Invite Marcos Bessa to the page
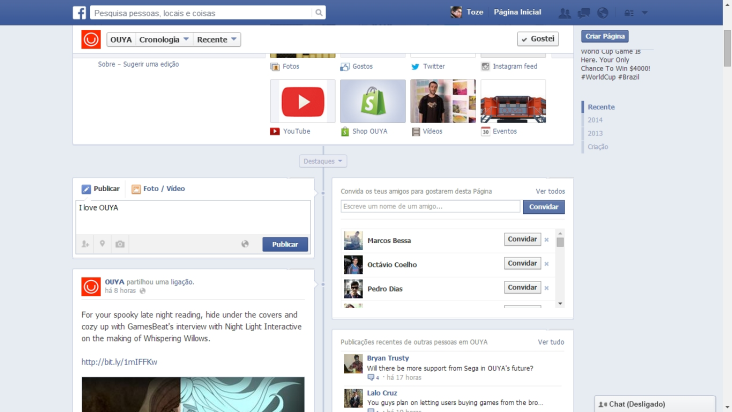The height and width of the screenshot is (412, 732). point(522,239)
